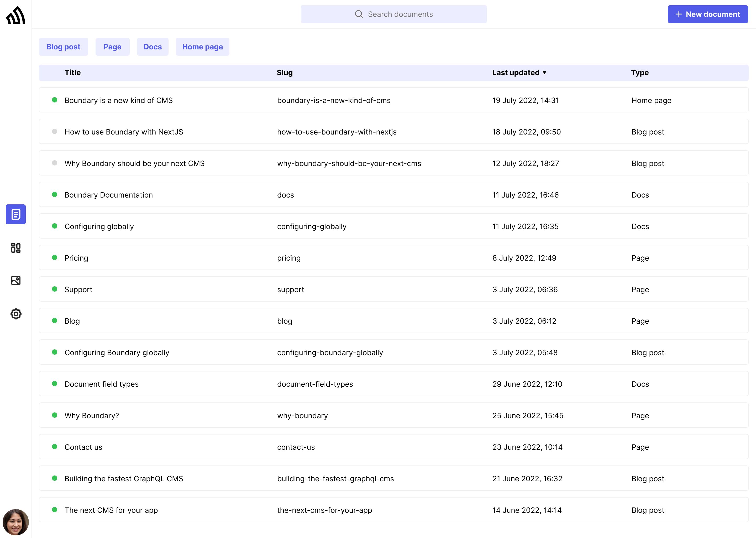This screenshot has width=756, height=538.
Task: Click the Title column header
Action: pyautogui.click(x=72, y=73)
